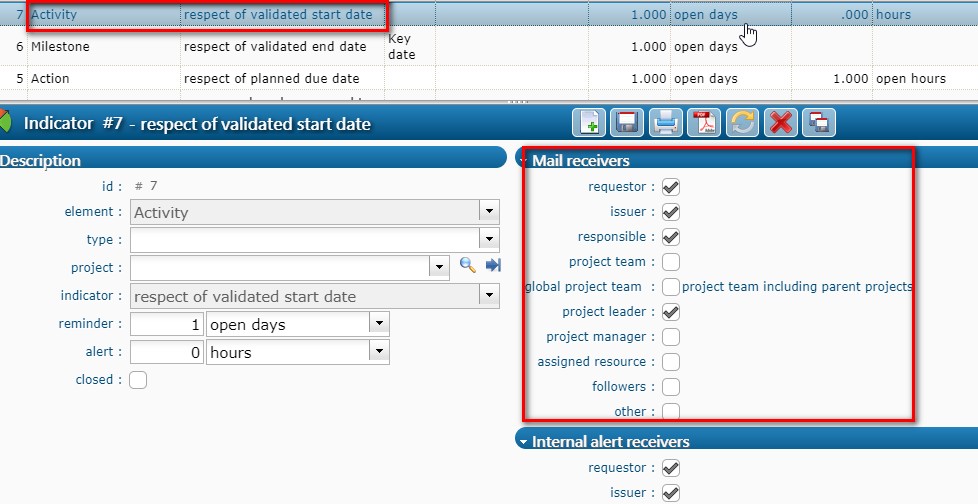Go to the project with the blue arrow icon
The height and width of the screenshot is (504, 978).
tap(493, 265)
